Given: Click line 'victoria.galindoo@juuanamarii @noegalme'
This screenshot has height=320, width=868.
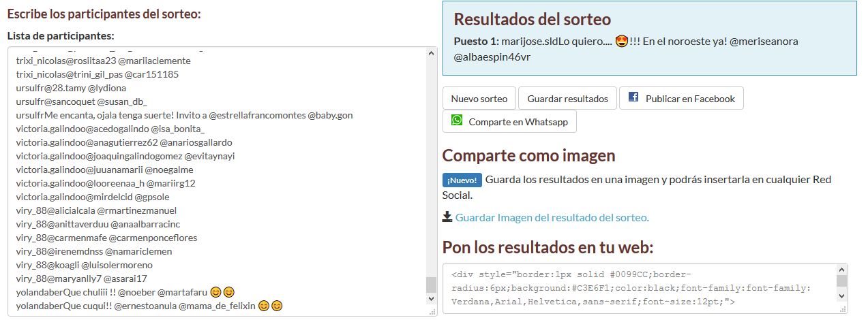Looking at the screenshot, I should (104, 170).
